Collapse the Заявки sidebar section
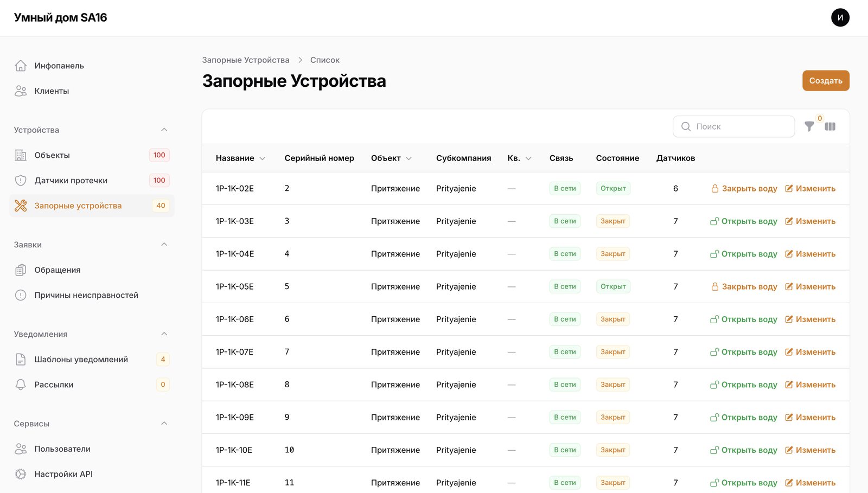The image size is (868, 493). [x=164, y=245]
